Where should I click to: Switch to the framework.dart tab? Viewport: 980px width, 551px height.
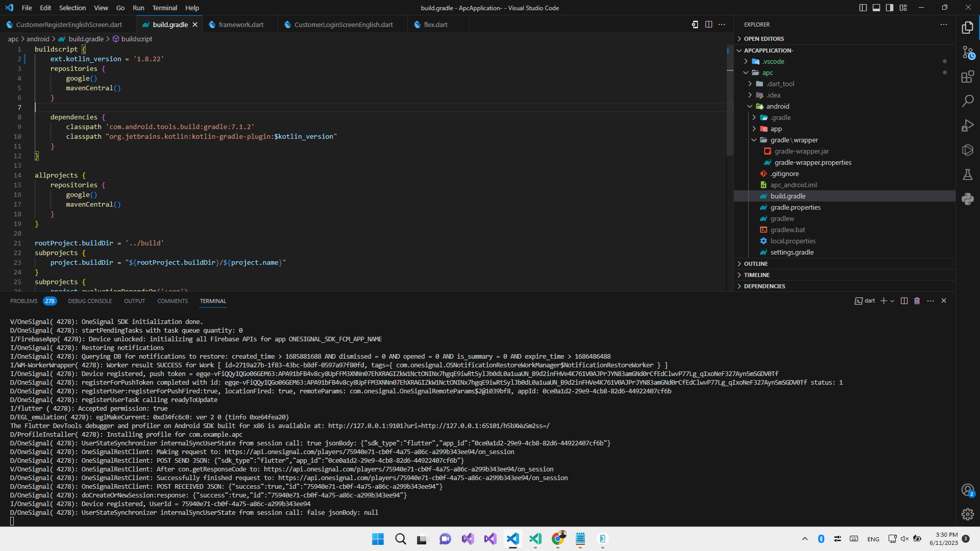tap(241, 24)
